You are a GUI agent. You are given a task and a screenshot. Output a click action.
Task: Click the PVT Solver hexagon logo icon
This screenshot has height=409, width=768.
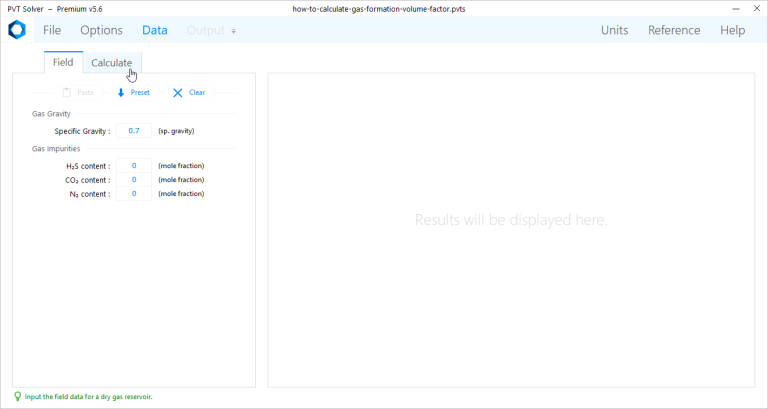pos(16,30)
